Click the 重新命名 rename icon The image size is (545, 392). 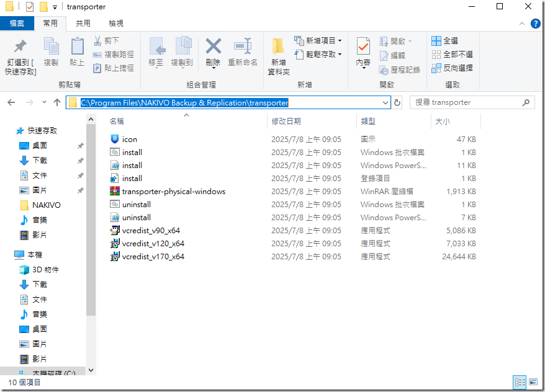(x=243, y=46)
